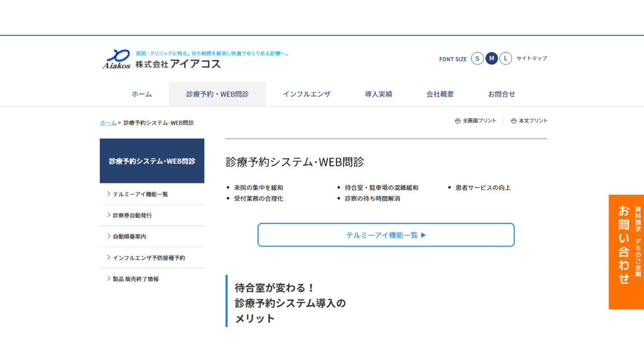644x362 pixels.
Task: Open 製品 販売終了情報 in the sidebar
Action: coord(152,279)
